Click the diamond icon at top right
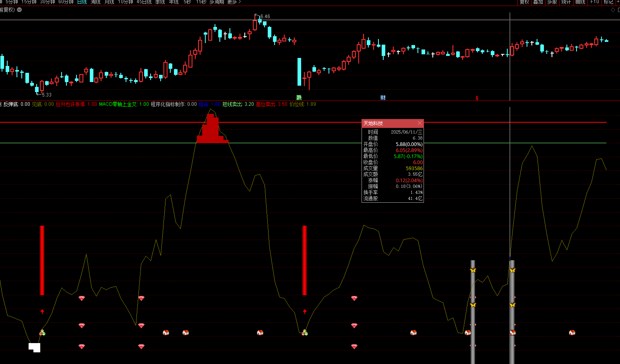This screenshot has height=364, width=620. [x=613, y=10]
